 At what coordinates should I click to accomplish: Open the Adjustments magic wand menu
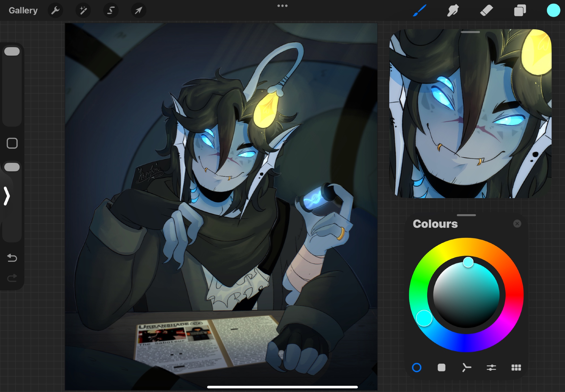coord(83,11)
